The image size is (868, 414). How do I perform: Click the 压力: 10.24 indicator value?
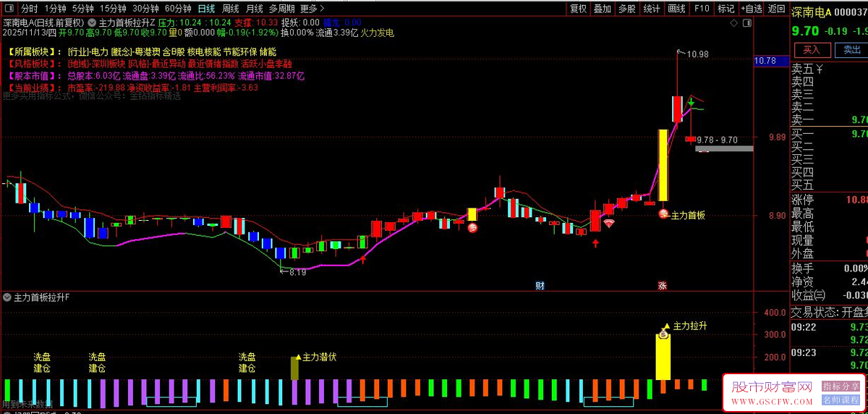click(182, 23)
